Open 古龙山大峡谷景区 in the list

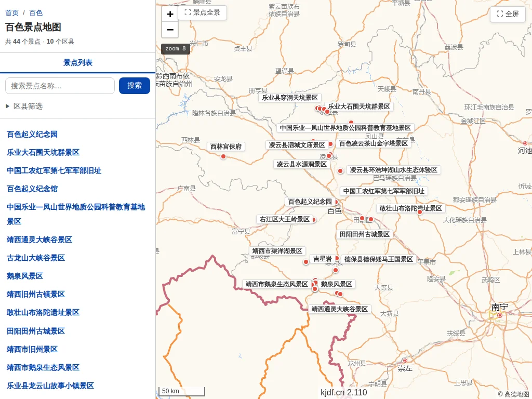click(x=36, y=258)
